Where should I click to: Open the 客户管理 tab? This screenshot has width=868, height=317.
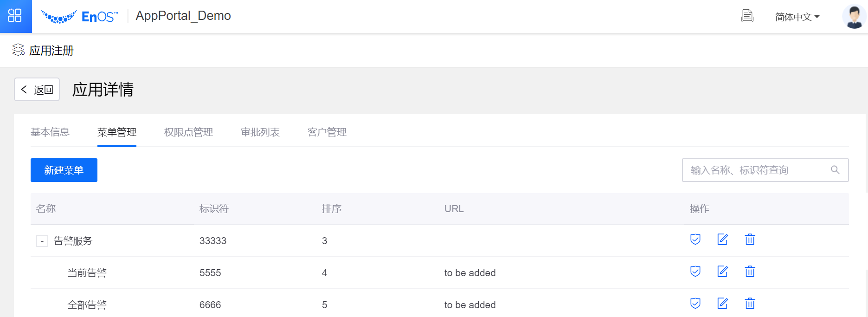pyautogui.click(x=327, y=132)
